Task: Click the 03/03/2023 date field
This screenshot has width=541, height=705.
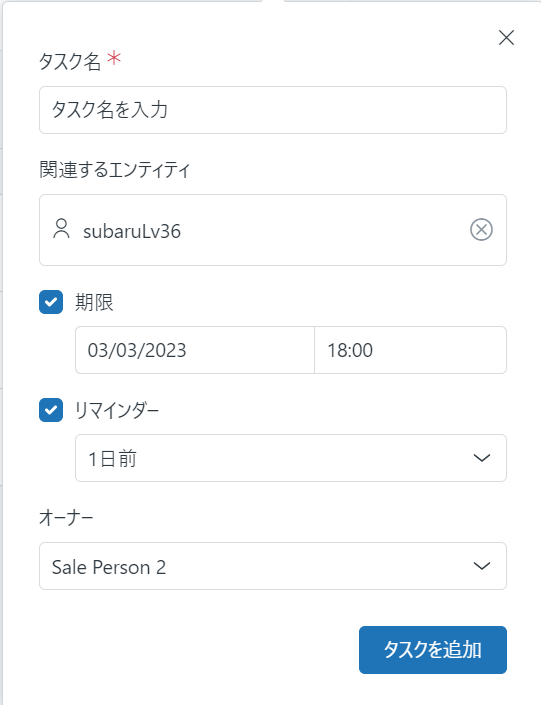Action: click(x=195, y=350)
